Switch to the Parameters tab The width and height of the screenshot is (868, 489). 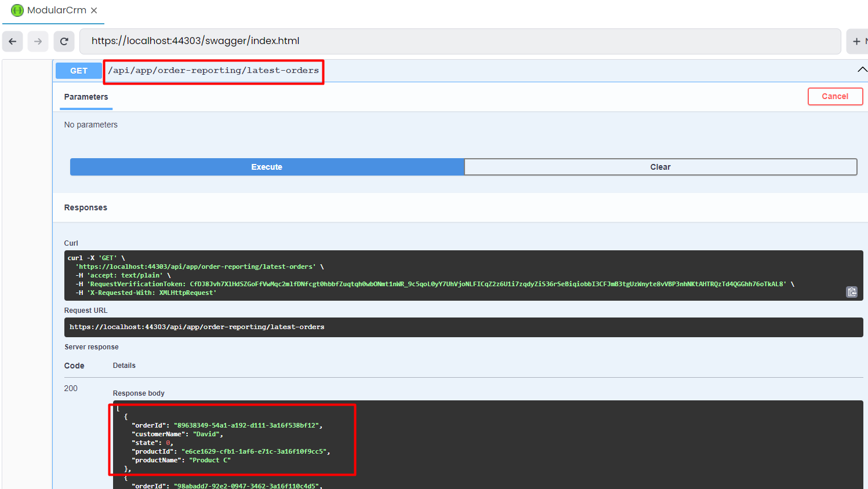coord(86,97)
